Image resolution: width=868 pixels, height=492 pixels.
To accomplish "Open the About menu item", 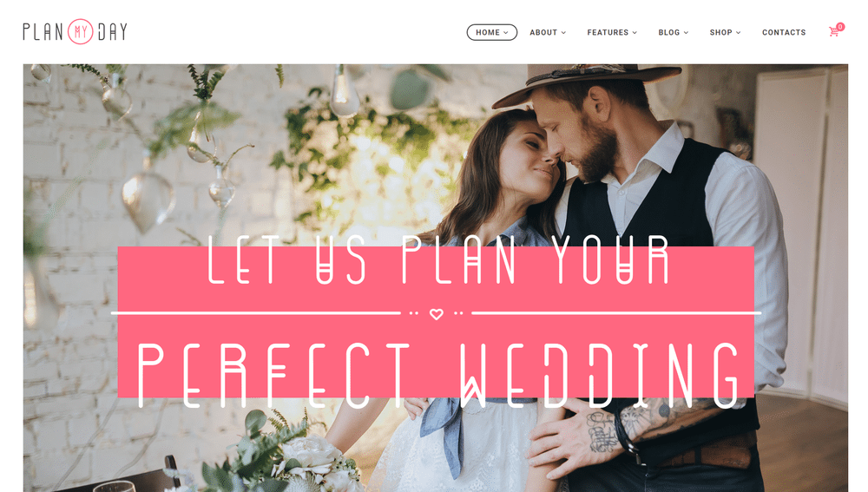I will pos(548,32).
